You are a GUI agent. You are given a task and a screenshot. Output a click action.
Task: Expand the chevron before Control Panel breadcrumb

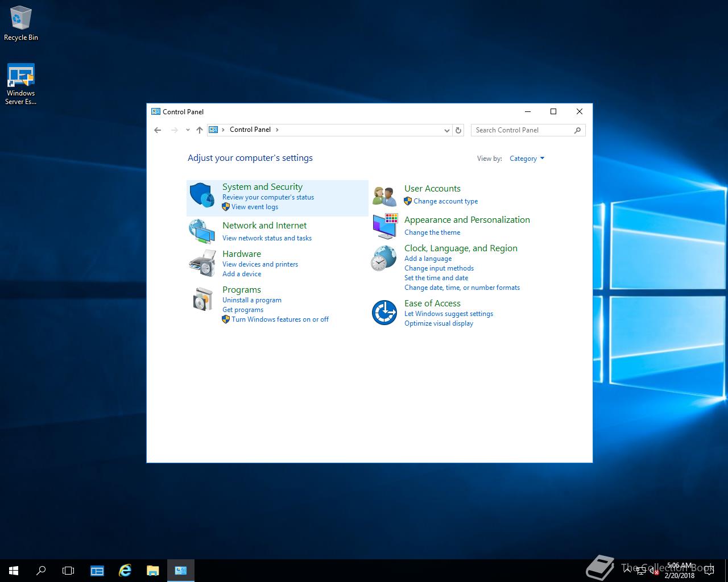tap(224, 130)
